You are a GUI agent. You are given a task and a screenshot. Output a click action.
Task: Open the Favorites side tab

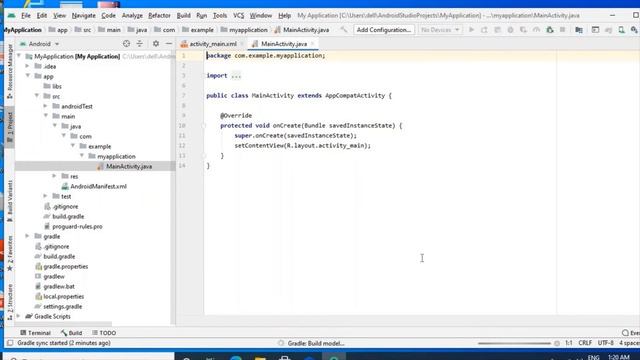pyautogui.click(x=9, y=253)
